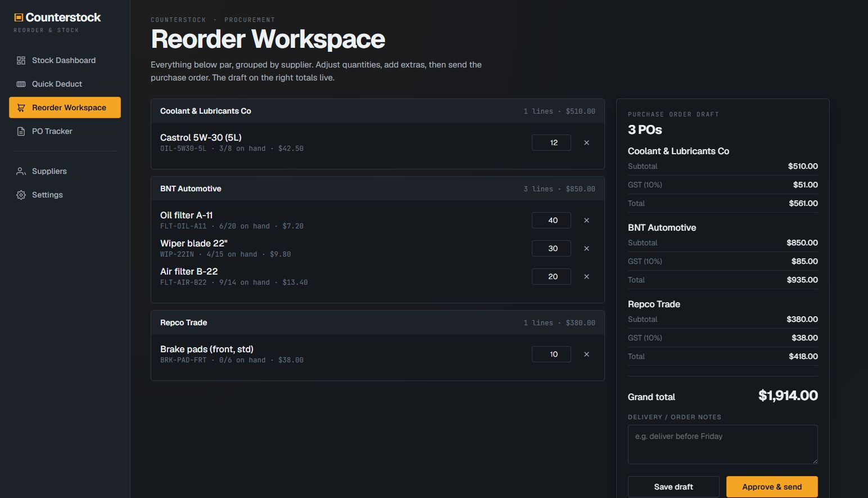Remove the Castrol 5W-30 (5L) line
The height and width of the screenshot is (498, 868).
(x=586, y=142)
